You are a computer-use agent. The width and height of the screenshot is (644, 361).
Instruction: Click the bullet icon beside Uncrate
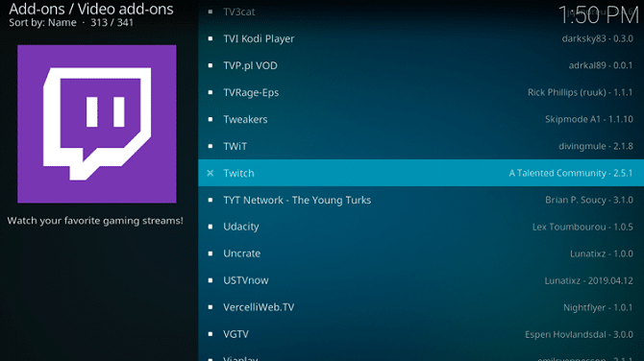211,253
